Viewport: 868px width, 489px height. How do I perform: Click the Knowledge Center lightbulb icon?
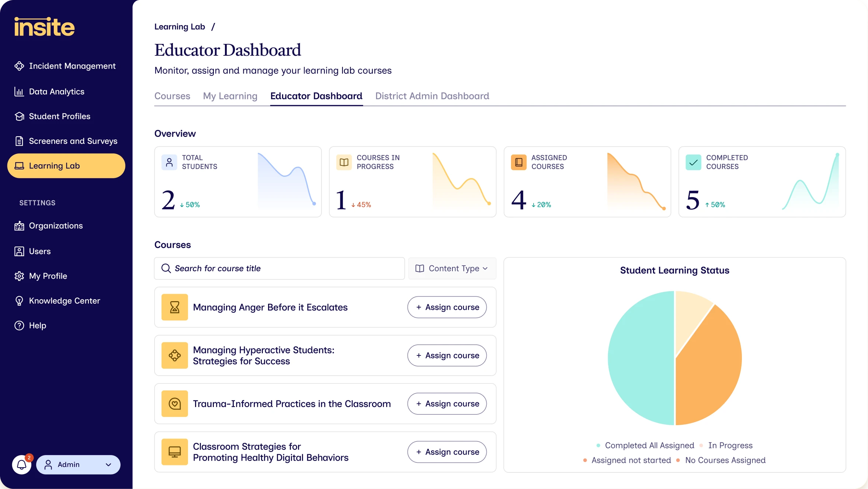click(x=19, y=301)
